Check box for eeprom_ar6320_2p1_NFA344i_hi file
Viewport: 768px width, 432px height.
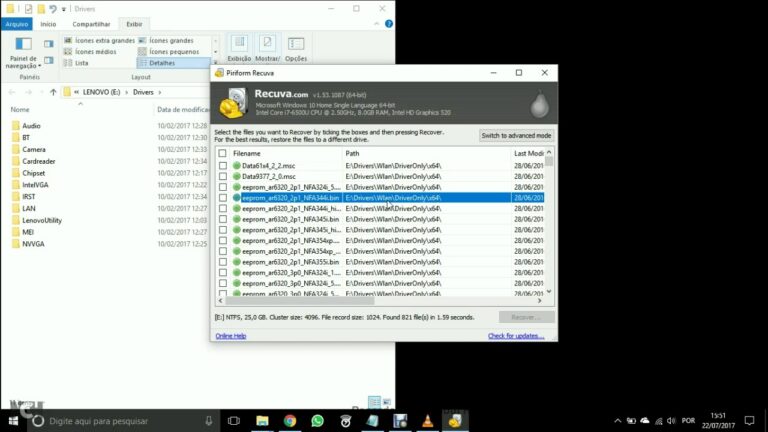[x=223, y=209]
